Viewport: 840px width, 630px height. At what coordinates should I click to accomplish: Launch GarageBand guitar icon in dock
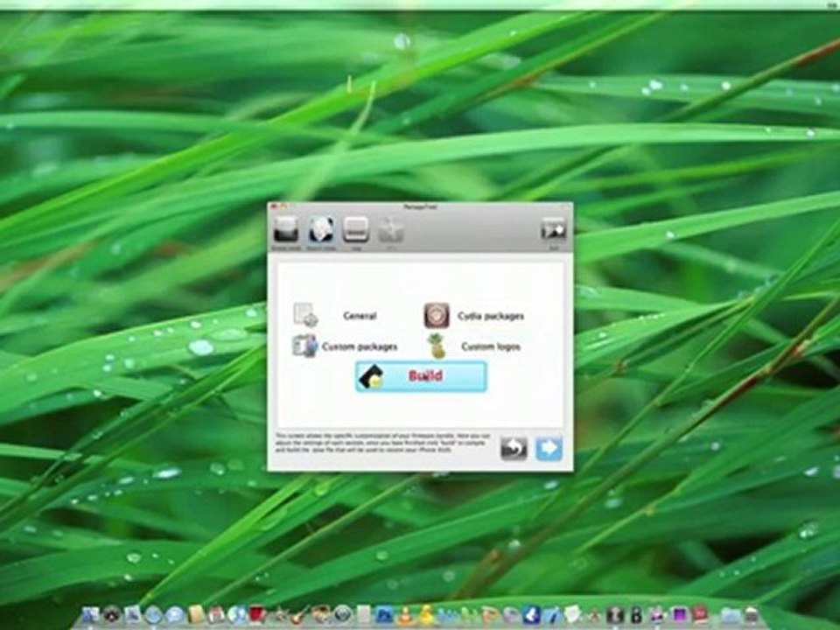pyautogui.click(x=300, y=615)
